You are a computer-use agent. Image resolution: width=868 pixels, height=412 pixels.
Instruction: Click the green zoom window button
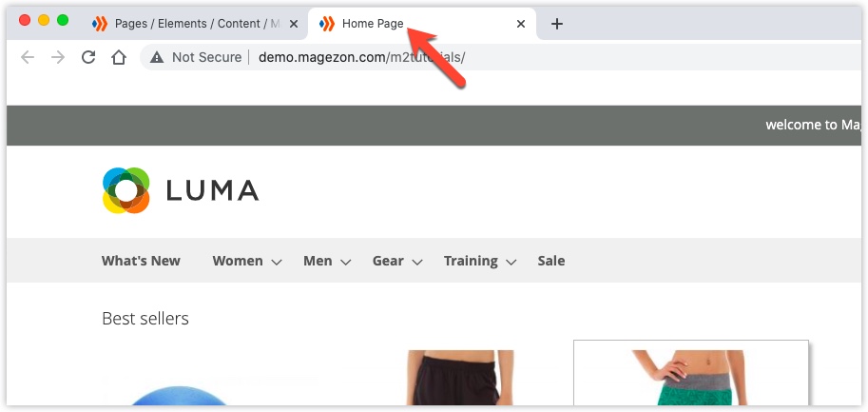pyautogui.click(x=63, y=21)
